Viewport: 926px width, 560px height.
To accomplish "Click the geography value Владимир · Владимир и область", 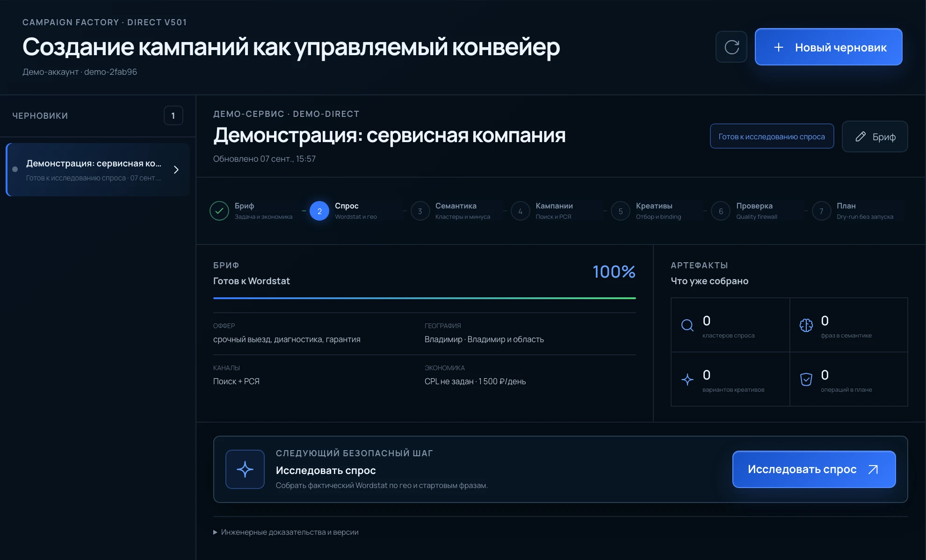I will click(x=484, y=339).
